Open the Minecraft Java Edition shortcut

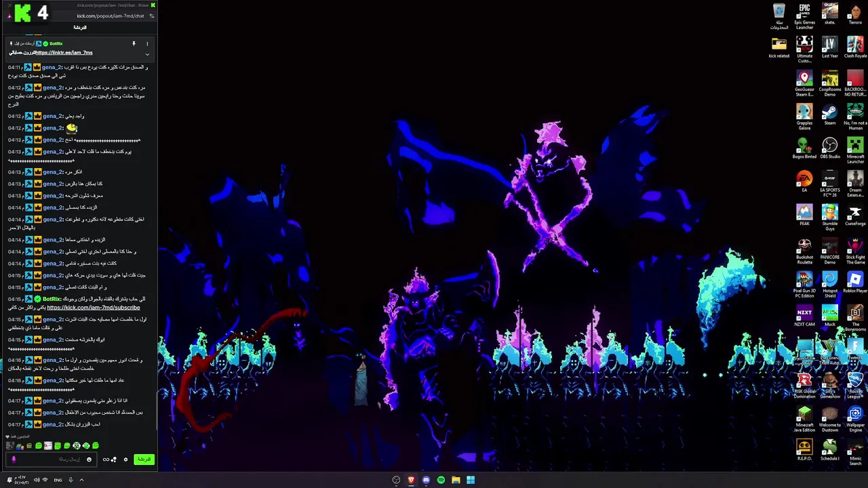tap(804, 418)
